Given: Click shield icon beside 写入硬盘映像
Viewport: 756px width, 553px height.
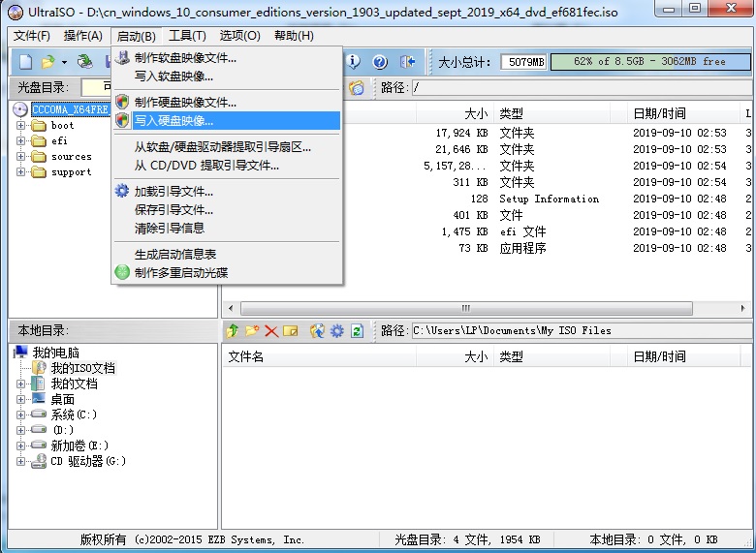Looking at the screenshot, I should tap(122, 120).
